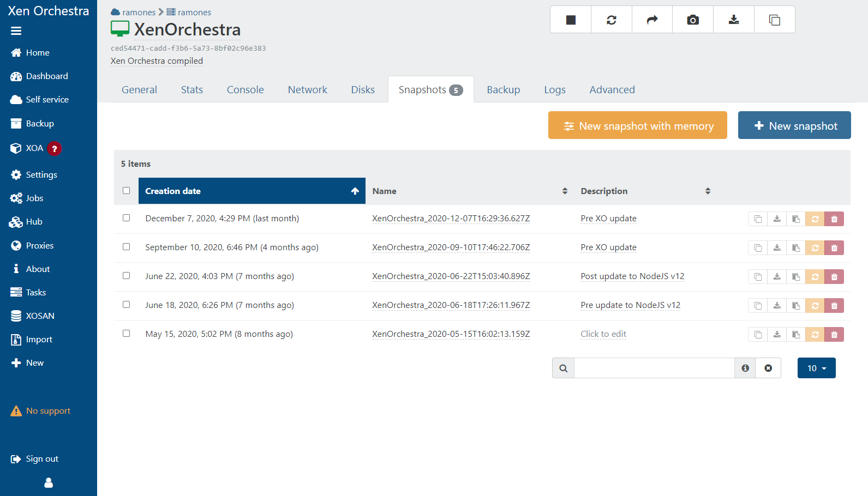Open the items-per-page dropdown showing 10

816,368
